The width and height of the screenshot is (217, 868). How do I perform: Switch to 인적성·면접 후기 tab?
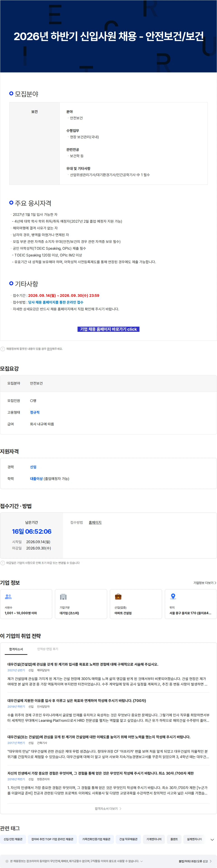[x=48, y=649]
